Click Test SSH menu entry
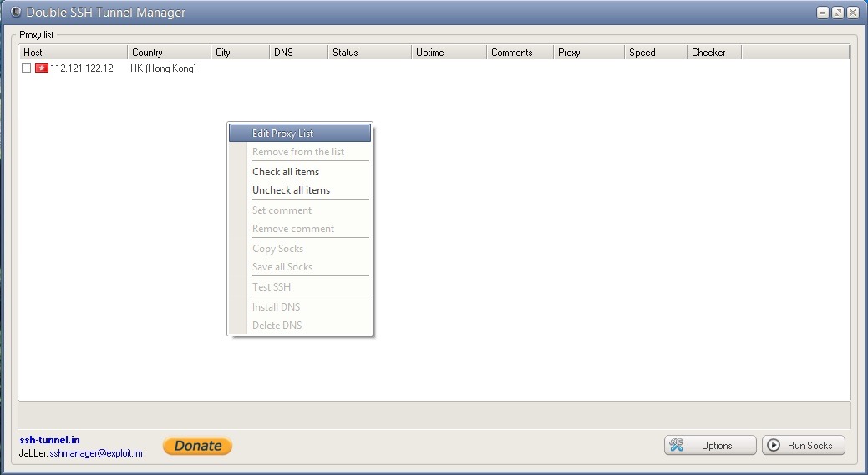 pos(299,286)
